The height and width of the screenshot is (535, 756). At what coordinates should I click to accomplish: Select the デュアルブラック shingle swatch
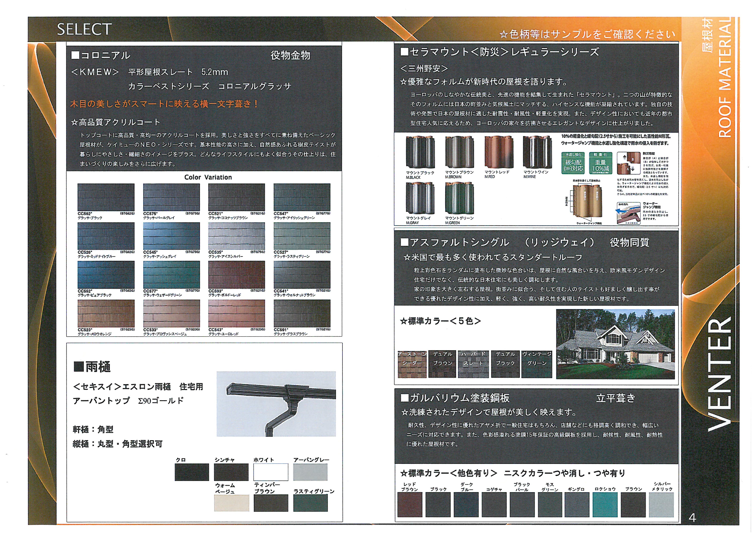[x=505, y=364]
